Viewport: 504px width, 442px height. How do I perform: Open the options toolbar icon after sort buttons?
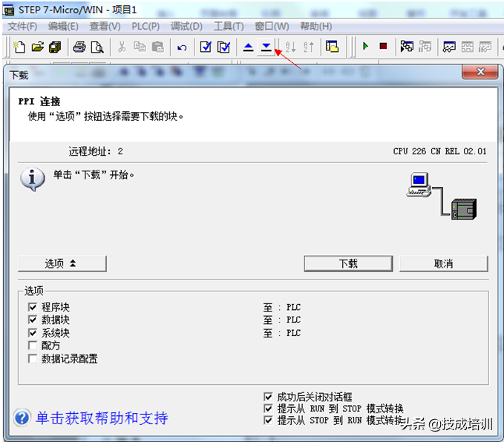tap(332, 47)
